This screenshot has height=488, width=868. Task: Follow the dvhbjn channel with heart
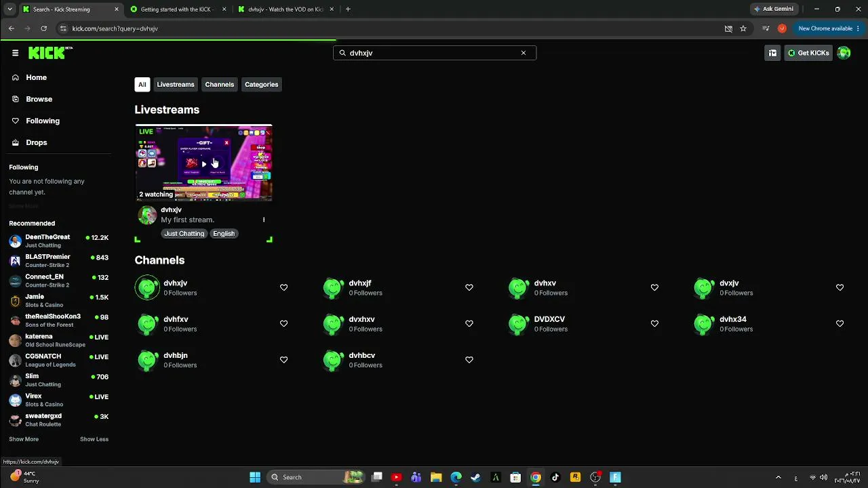pos(283,359)
